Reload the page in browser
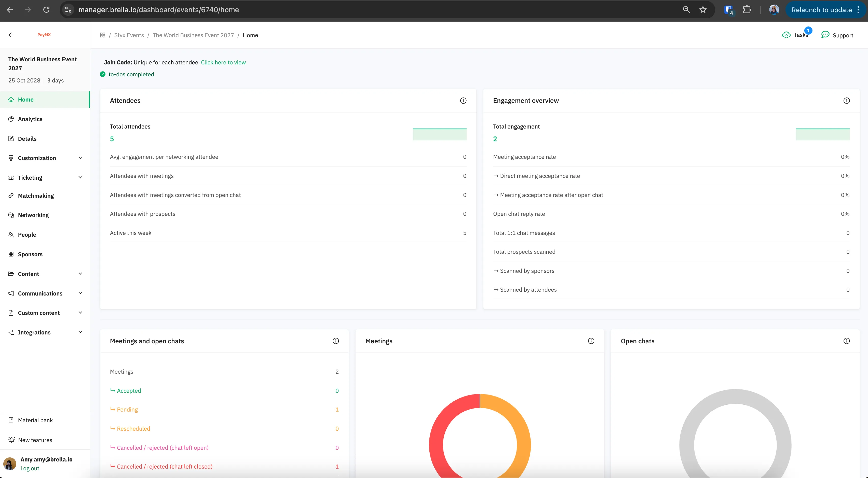Viewport: 868px width, 478px height. (x=47, y=10)
